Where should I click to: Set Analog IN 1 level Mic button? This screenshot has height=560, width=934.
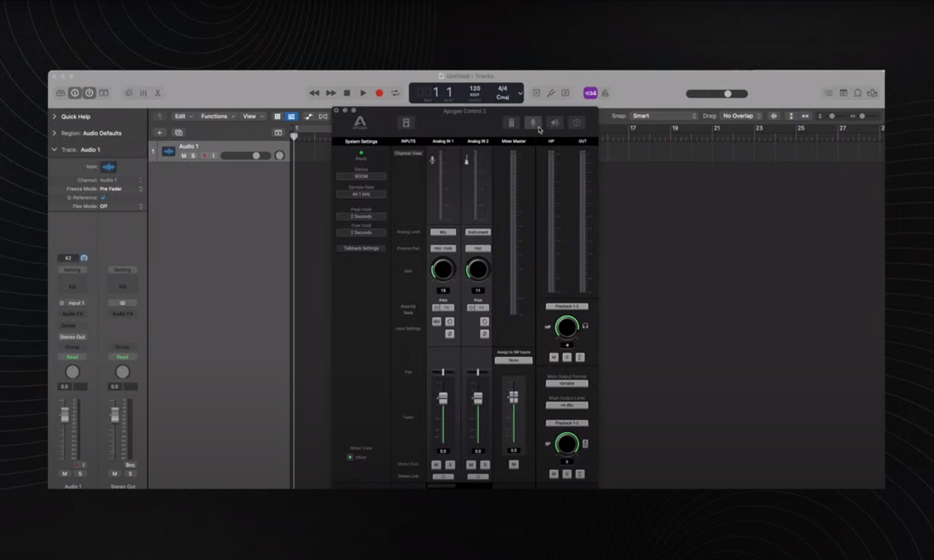pyautogui.click(x=443, y=232)
